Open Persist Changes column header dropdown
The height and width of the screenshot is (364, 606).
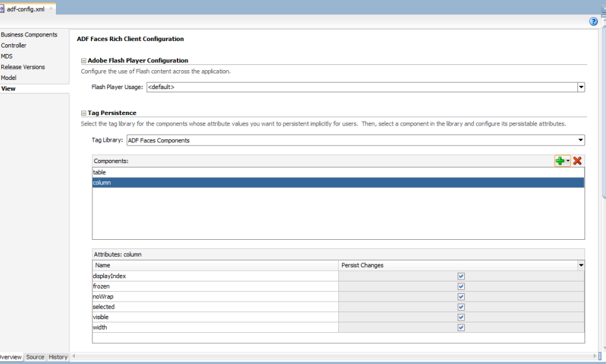(581, 265)
